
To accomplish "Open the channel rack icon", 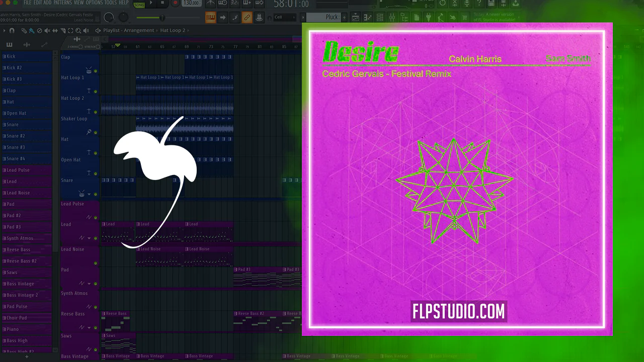I will [381, 17].
